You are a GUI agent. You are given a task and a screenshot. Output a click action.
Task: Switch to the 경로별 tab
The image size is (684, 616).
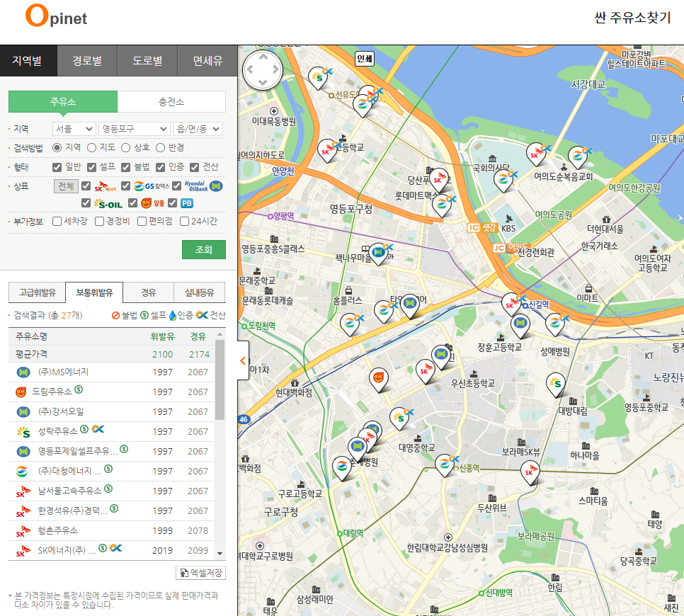[x=87, y=61]
